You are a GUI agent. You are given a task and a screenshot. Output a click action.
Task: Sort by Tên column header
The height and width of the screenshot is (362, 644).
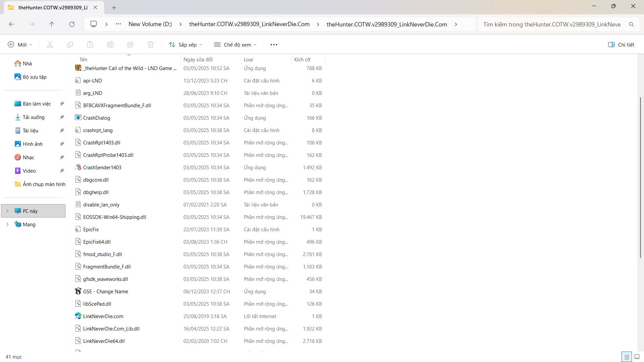(83, 59)
